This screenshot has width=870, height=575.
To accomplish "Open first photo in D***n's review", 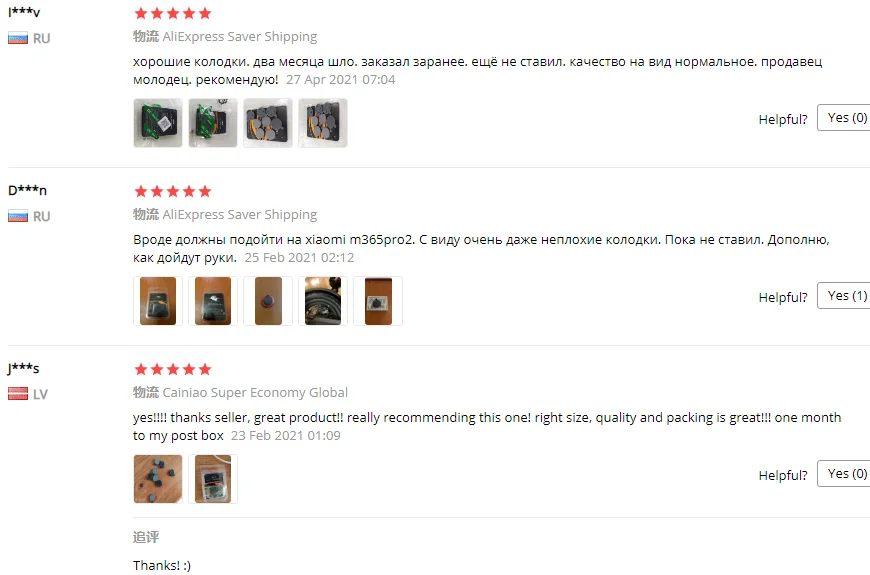I will [x=158, y=301].
